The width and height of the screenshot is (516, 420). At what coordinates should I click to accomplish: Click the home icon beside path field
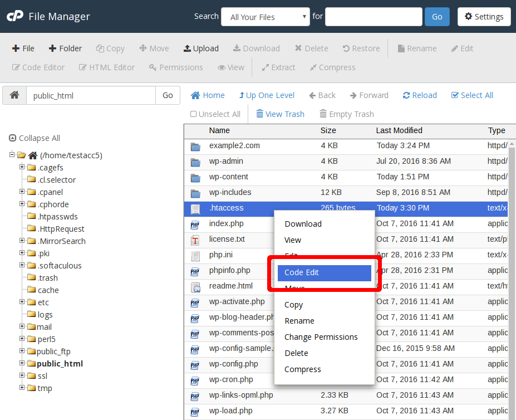[x=14, y=95]
